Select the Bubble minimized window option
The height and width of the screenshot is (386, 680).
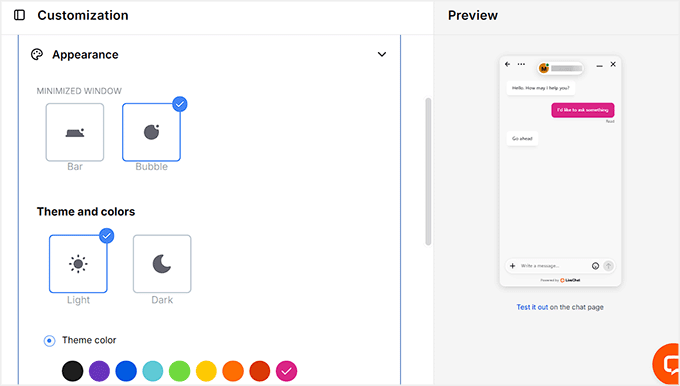click(x=151, y=132)
